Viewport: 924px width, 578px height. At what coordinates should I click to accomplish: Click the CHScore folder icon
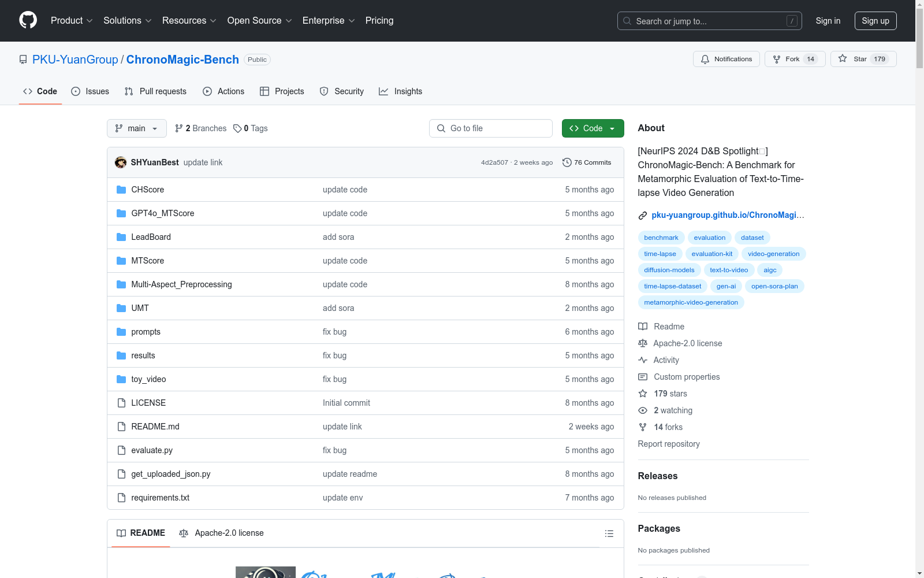click(x=121, y=190)
